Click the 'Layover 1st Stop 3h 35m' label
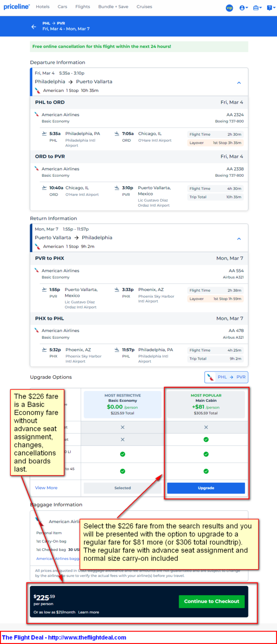 point(215,143)
